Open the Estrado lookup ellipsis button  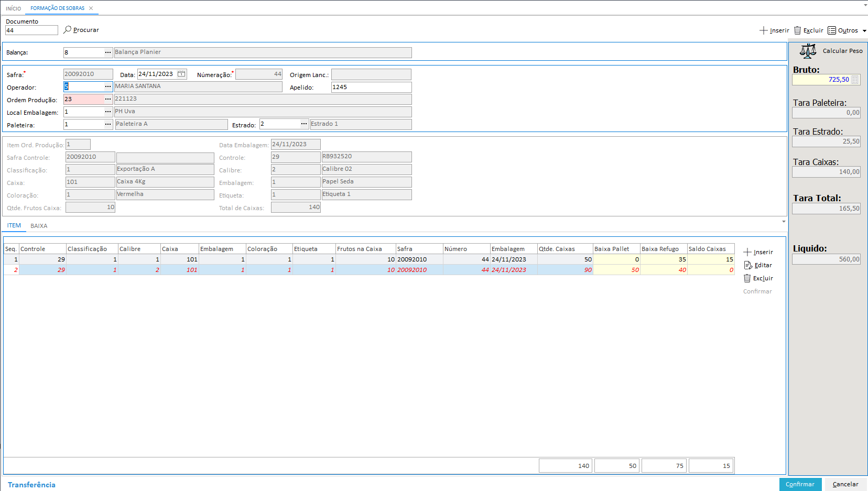[304, 124]
